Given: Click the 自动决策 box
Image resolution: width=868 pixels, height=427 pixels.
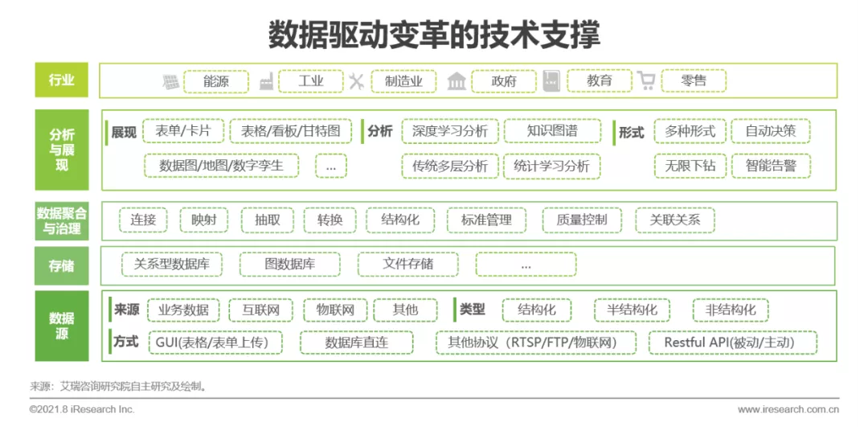Looking at the screenshot, I should [771, 131].
